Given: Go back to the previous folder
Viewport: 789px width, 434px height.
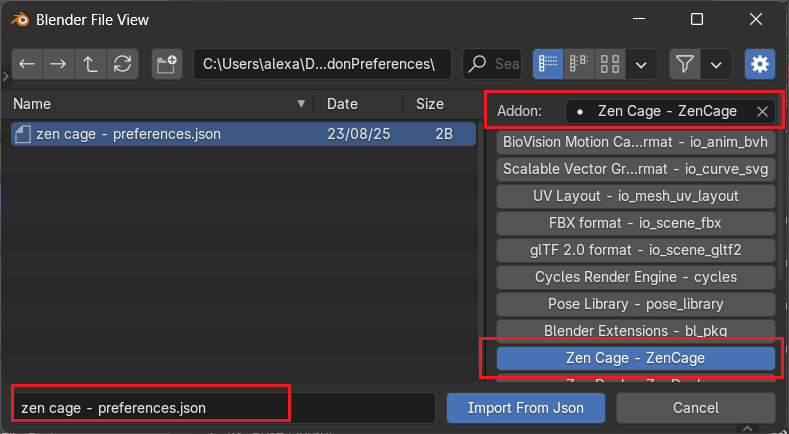Looking at the screenshot, I should coord(26,64).
